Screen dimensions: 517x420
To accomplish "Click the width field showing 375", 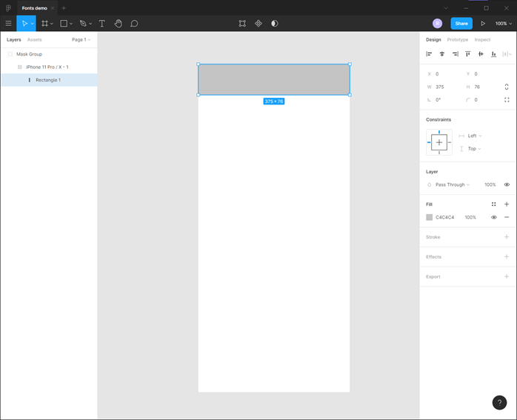I will point(443,87).
